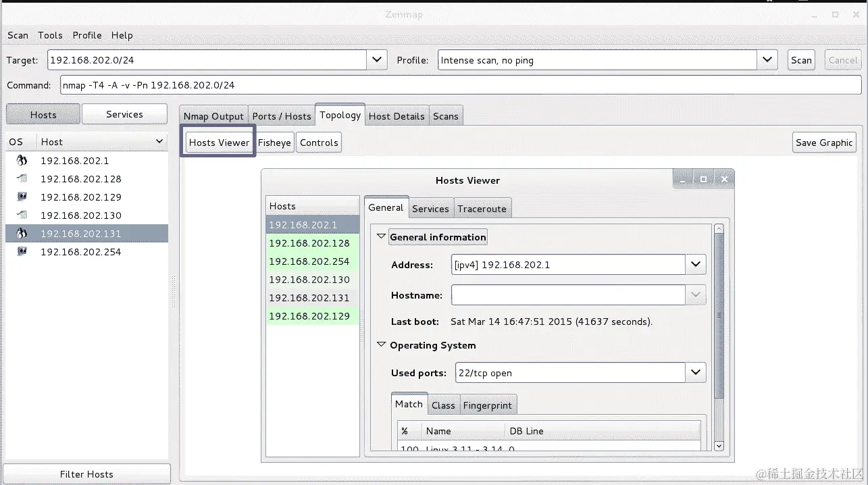Select 192.168.202.131 in Hosts Viewer list
The width and height of the screenshot is (868, 485).
coord(313,298)
